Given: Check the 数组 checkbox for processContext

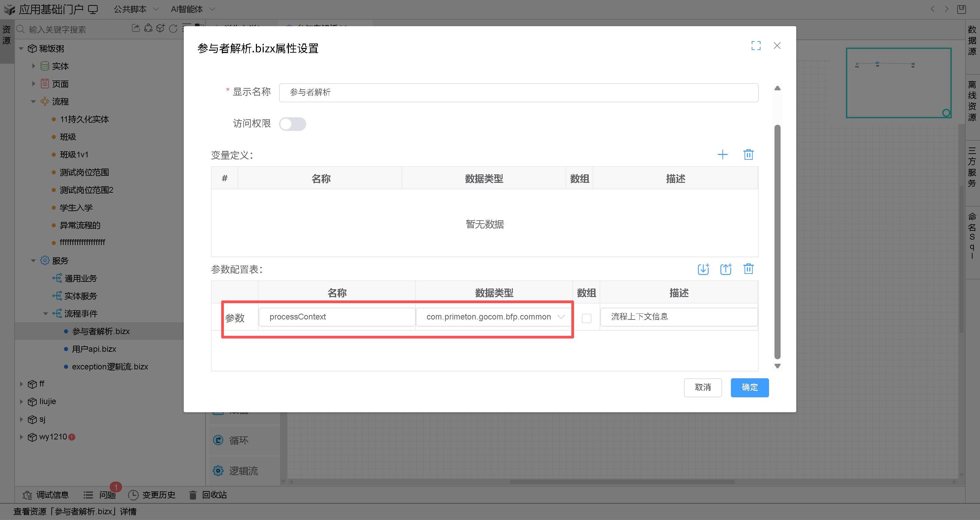Looking at the screenshot, I should point(586,318).
